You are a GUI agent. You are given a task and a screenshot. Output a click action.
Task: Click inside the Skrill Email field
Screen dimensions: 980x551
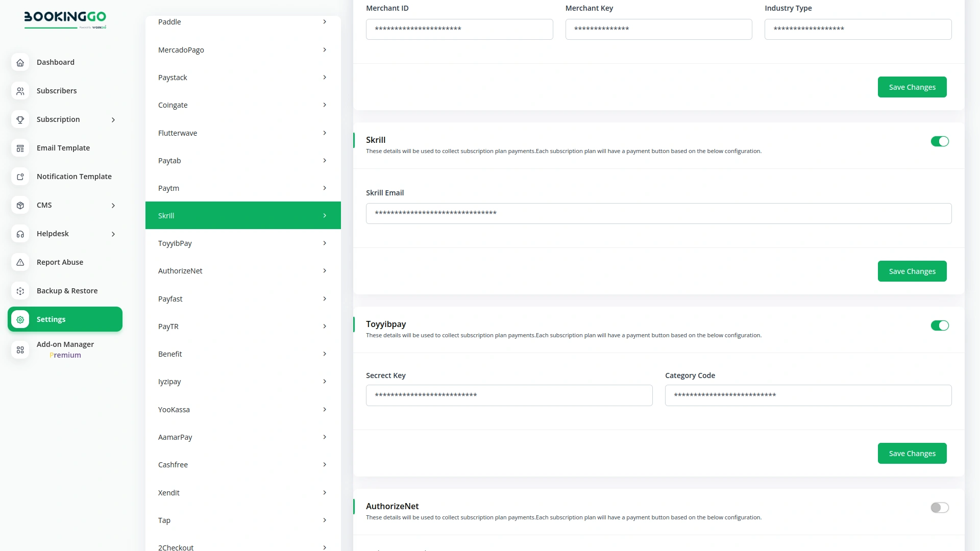click(658, 213)
